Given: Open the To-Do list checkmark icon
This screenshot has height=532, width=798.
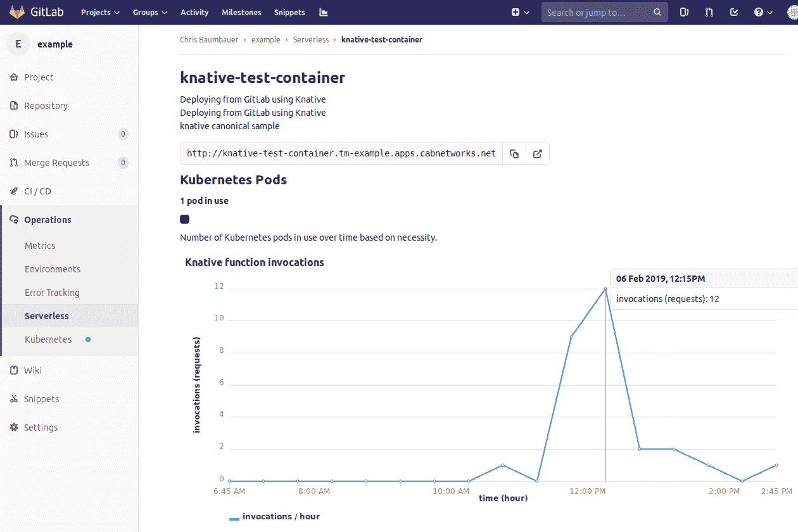Looking at the screenshot, I should pyautogui.click(x=734, y=12).
